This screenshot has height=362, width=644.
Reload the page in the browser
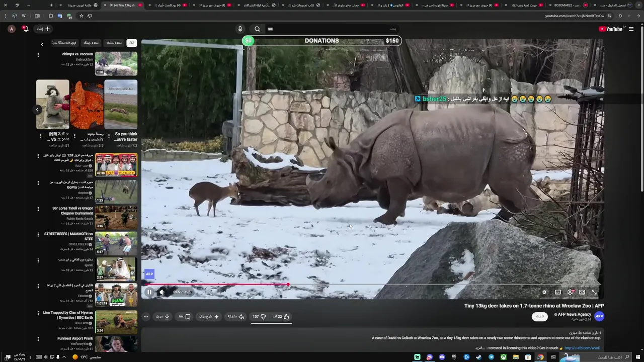620,16
